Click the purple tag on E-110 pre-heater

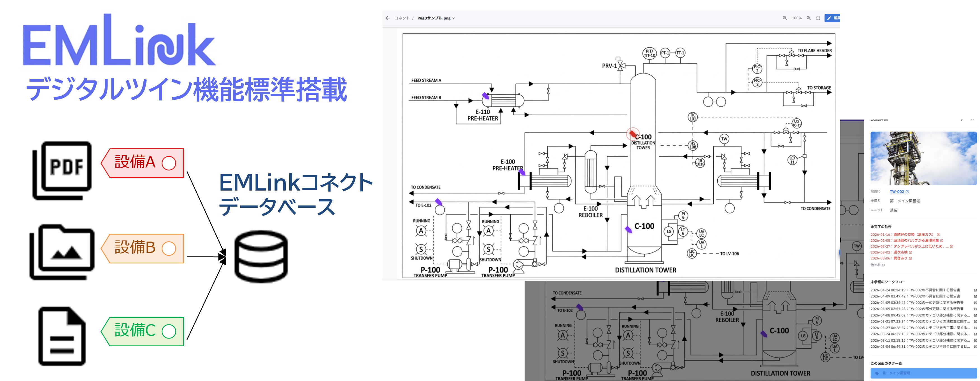coord(485,95)
